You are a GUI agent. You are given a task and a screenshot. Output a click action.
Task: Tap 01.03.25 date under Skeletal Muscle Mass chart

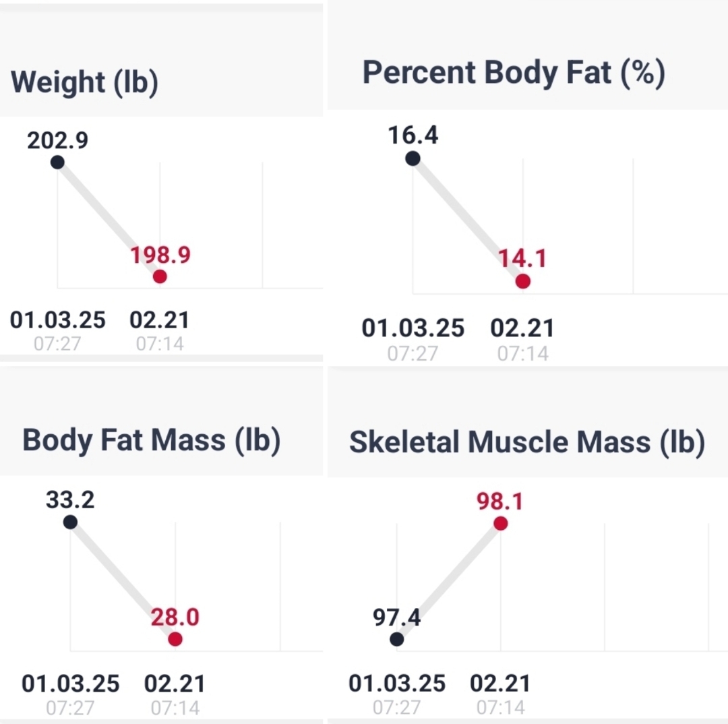click(397, 684)
